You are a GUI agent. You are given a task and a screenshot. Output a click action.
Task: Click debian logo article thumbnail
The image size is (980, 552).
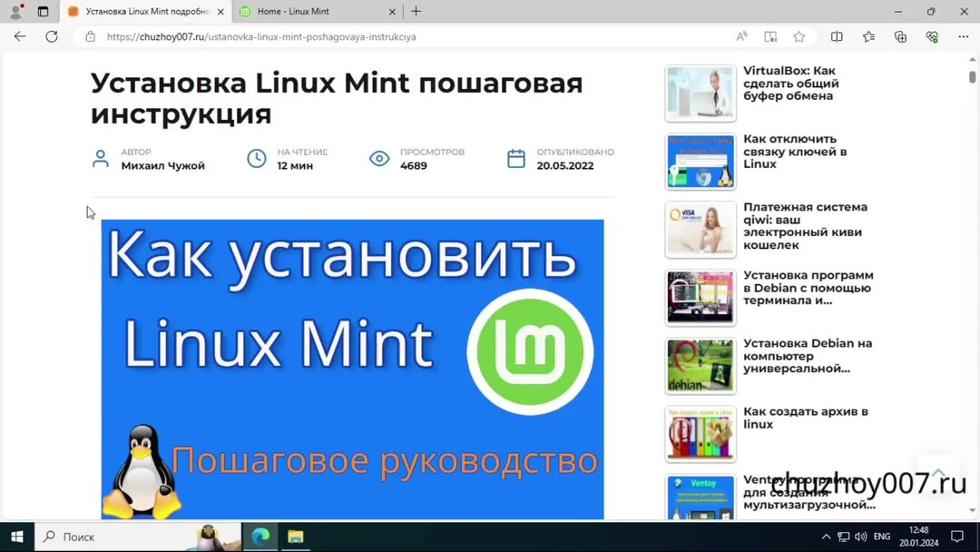point(701,366)
